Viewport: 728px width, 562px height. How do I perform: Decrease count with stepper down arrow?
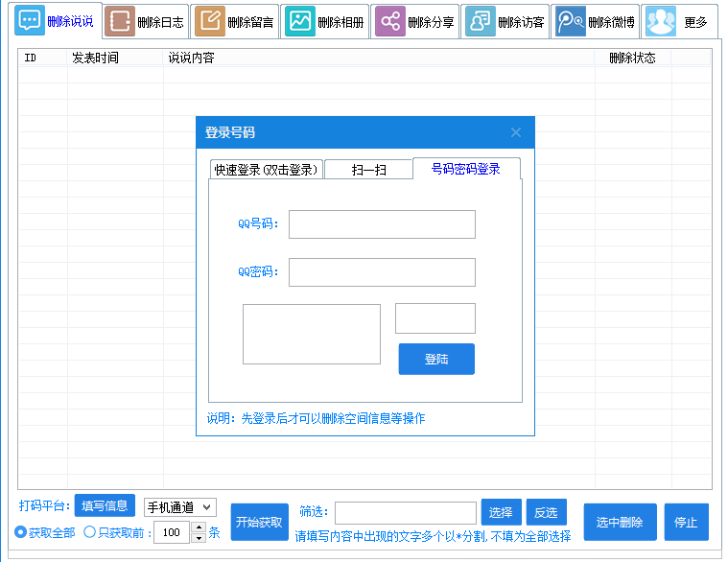[199, 537]
